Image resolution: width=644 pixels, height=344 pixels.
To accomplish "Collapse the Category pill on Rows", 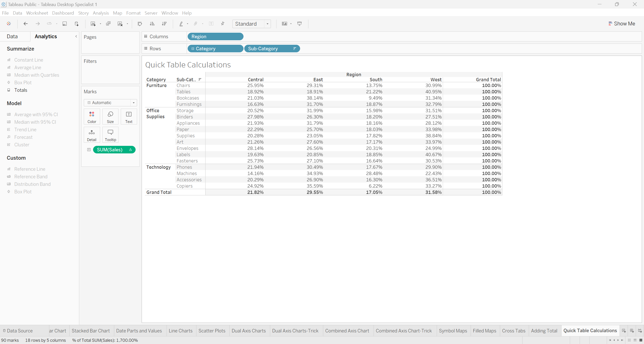I will click(193, 49).
